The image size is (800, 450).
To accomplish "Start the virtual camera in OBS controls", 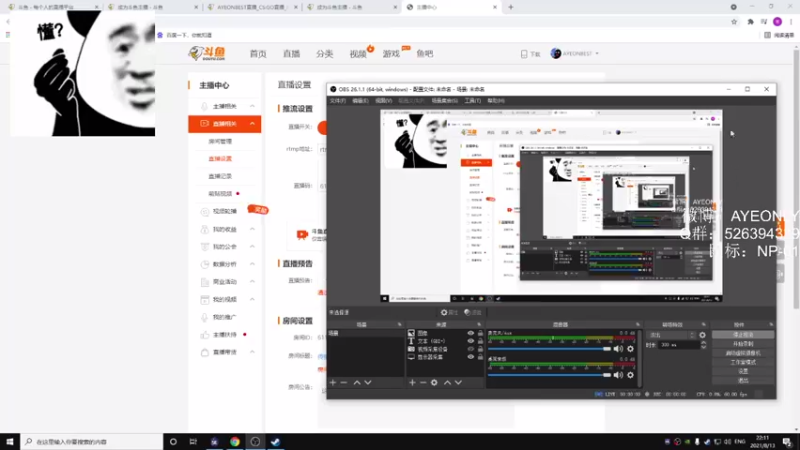I will pyautogui.click(x=743, y=353).
